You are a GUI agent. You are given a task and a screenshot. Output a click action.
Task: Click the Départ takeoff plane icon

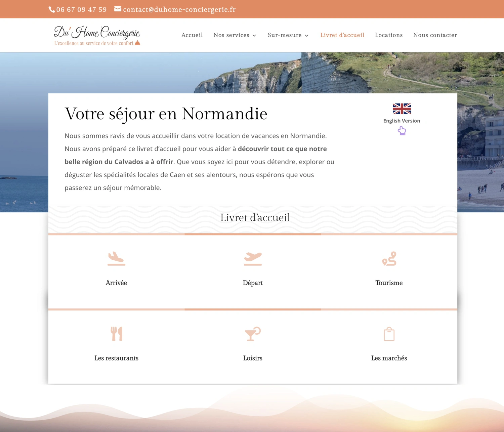point(253,259)
